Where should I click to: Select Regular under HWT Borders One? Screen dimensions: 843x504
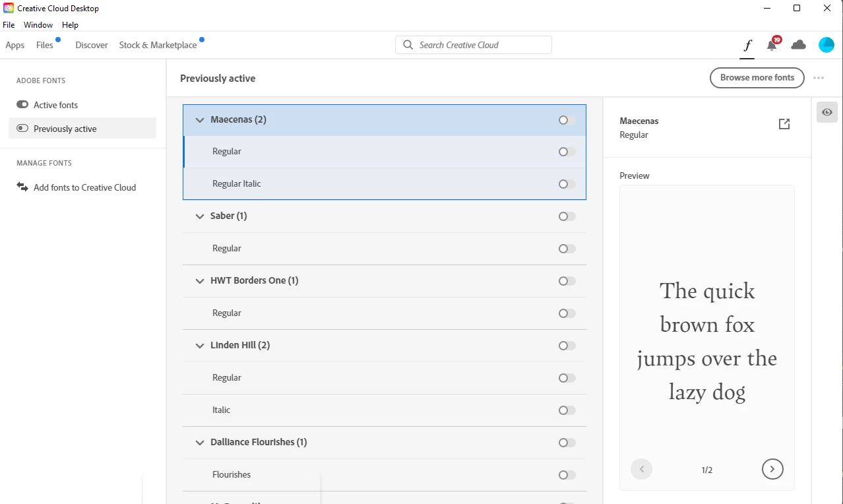(x=385, y=313)
